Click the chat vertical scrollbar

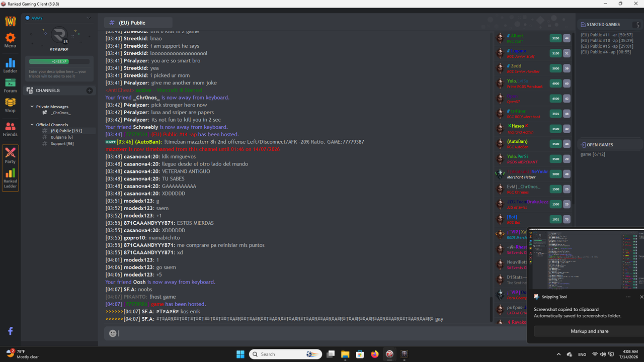coord(491,309)
